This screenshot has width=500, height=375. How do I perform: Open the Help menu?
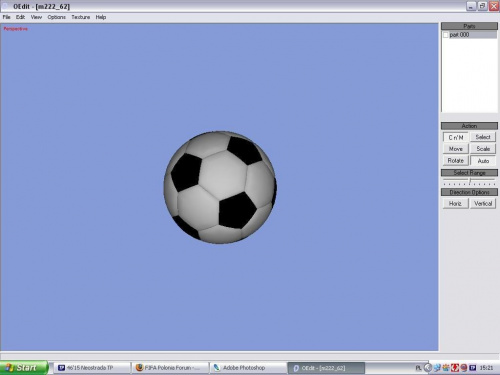101,17
